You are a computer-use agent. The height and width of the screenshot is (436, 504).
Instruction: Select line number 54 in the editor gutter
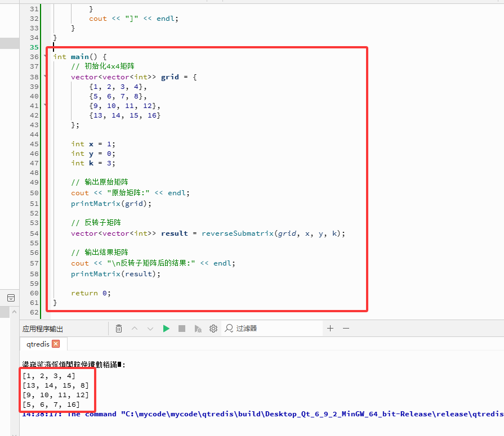(34, 233)
